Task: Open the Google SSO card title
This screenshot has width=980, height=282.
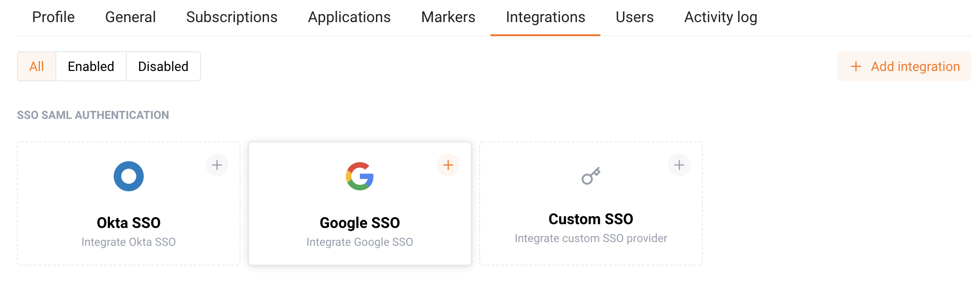Action: (360, 223)
